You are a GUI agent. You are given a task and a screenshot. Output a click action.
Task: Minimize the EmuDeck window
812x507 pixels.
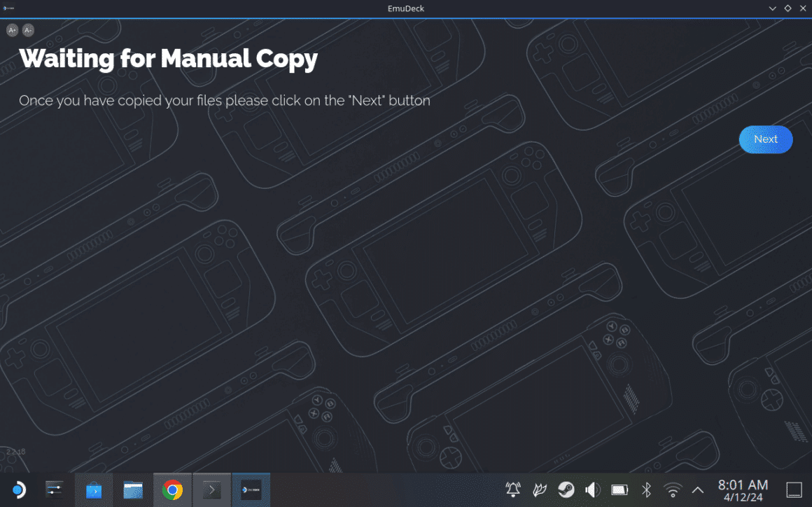772,8
